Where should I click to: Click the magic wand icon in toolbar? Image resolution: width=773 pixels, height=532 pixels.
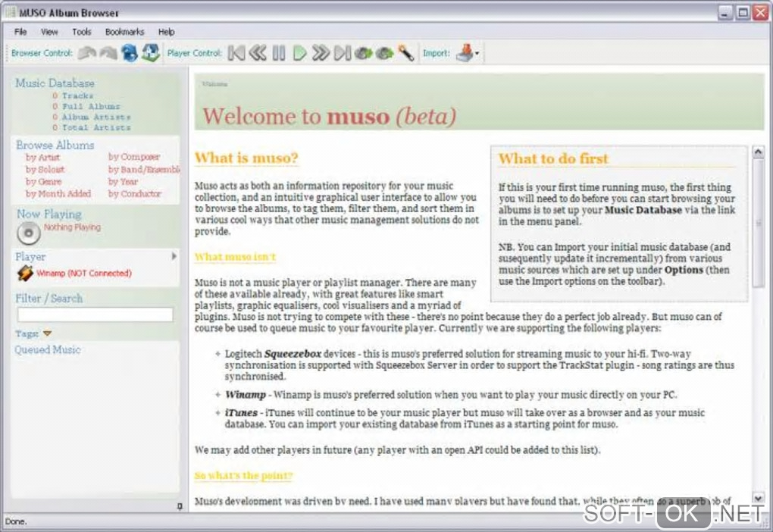pyautogui.click(x=405, y=53)
